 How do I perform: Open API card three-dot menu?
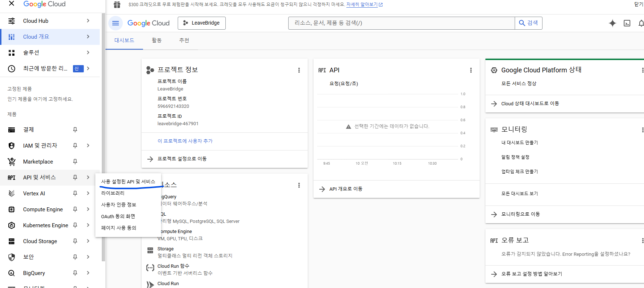click(x=471, y=70)
